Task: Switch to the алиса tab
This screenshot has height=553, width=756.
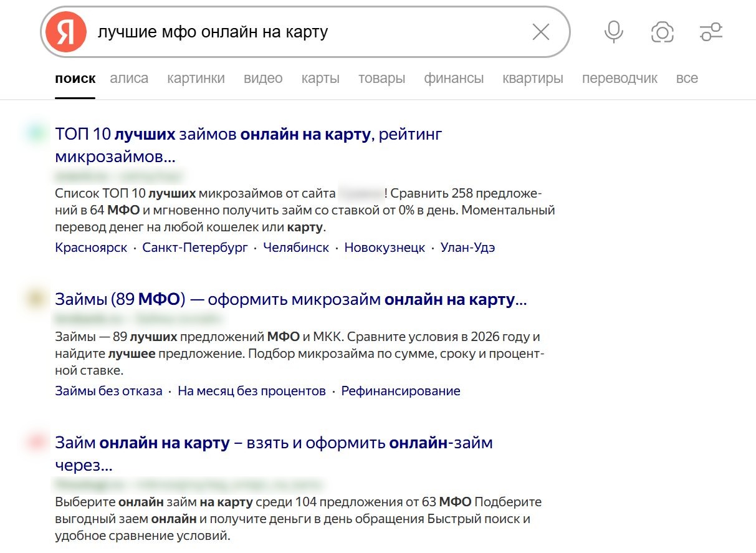Action: 129,79
